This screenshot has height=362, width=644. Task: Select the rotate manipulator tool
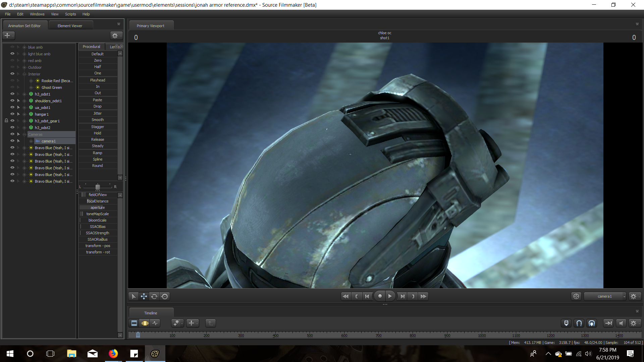point(154,296)
